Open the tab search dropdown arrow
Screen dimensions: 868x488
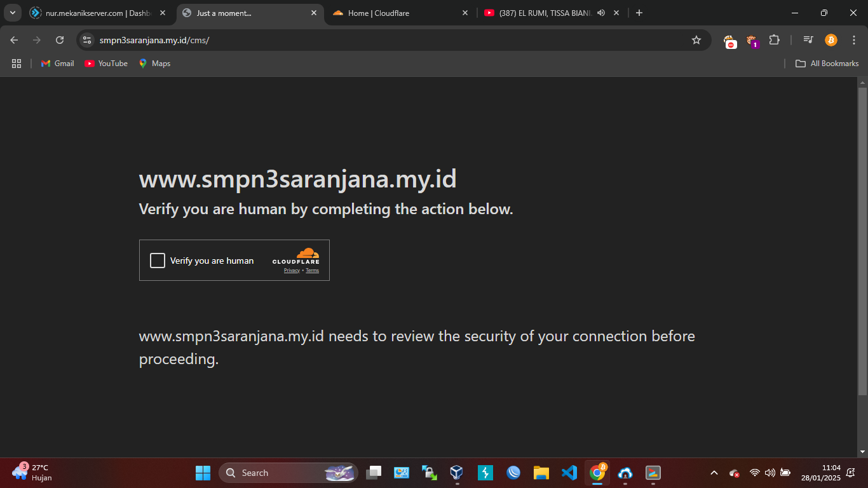click(12, 13)
